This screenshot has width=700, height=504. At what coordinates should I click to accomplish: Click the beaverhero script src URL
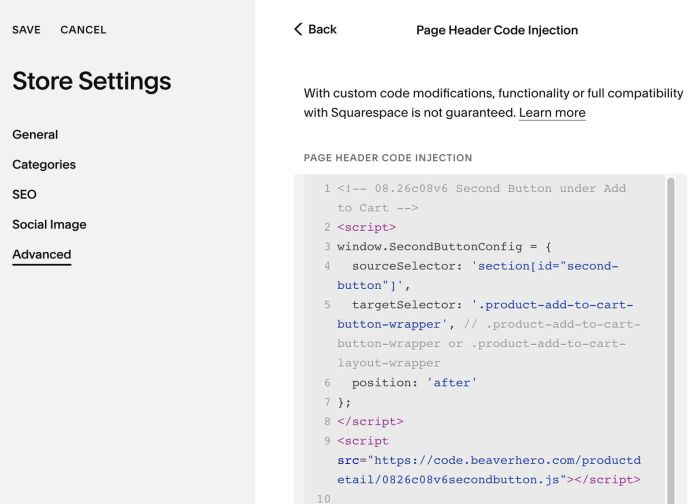point(489,470)
